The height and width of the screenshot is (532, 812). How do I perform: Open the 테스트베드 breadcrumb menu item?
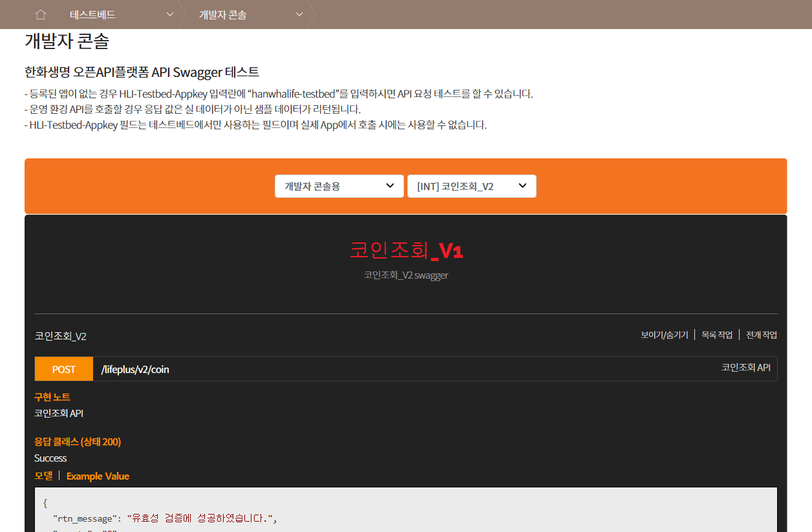[x=92, y=14]
